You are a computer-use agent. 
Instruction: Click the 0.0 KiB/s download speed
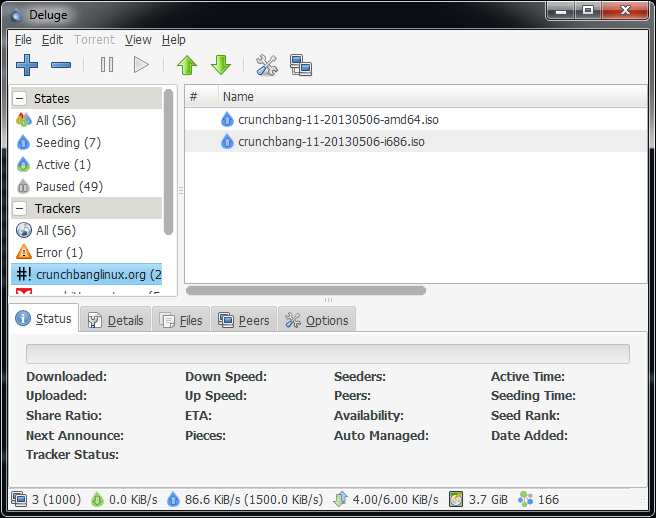coord(133,499)
